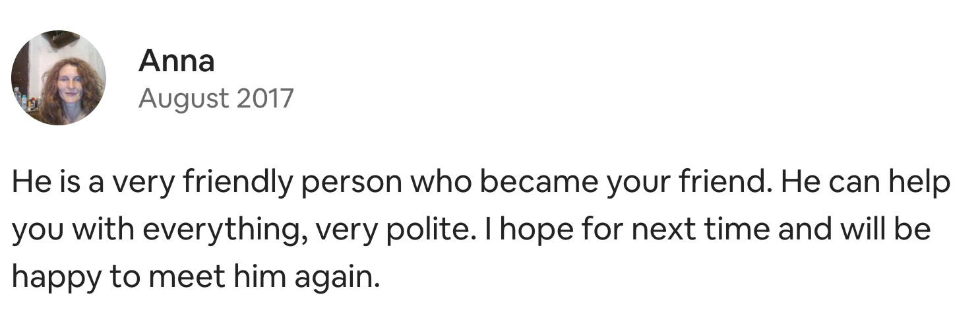Click 'He is a' at the review start
This screenshot has height=314, width=980.
click(x=57, y=183)
